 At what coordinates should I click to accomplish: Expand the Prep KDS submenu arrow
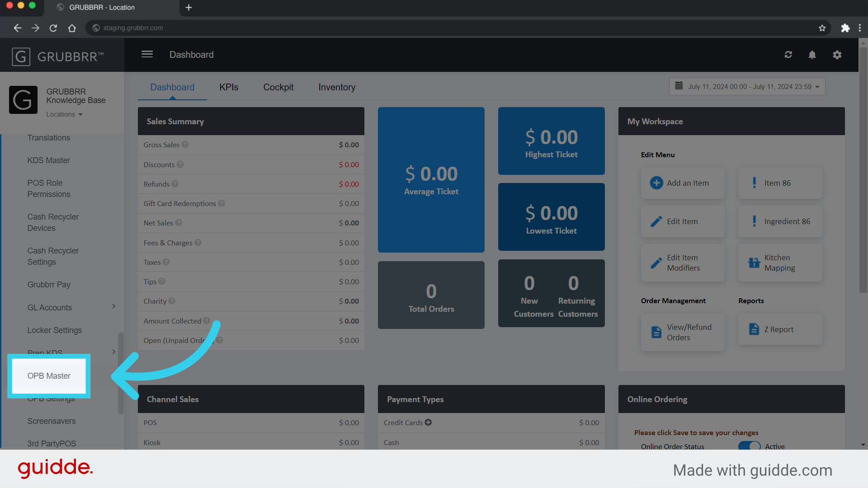(113, 352)
